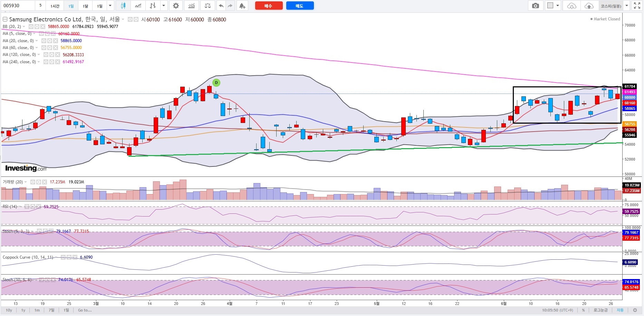
Task: Remove the MA (120, close, 0) indicator
Action: (x=57, y=55)
